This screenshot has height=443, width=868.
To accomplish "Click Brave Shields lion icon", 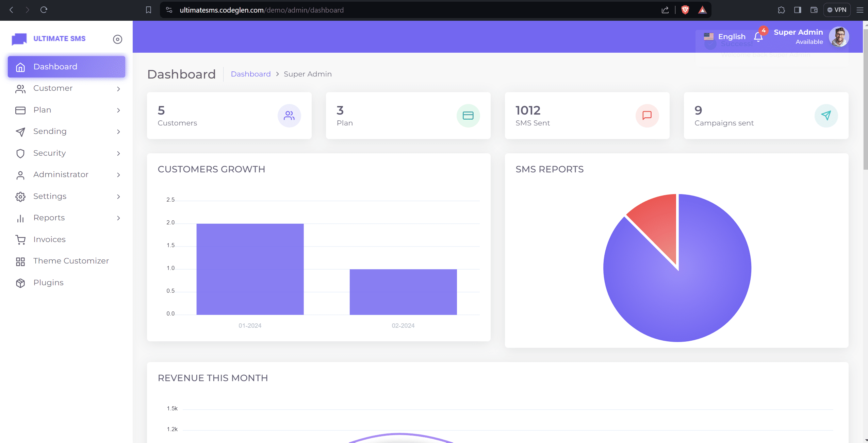I will tap(685, 10).
